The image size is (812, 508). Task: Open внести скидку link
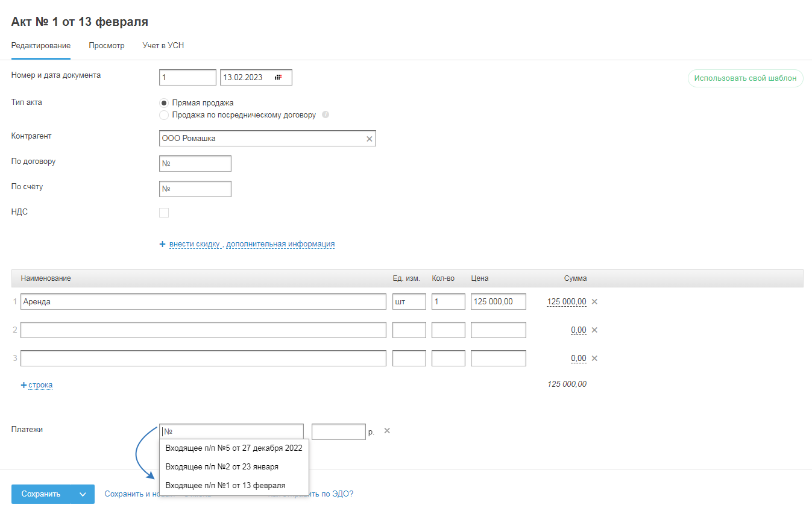pos(195,244)
